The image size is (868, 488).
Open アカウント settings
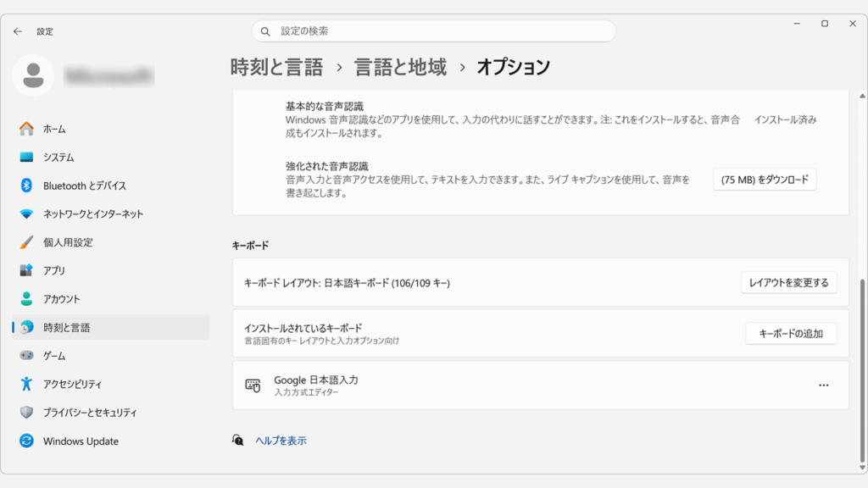click(x=111, y=299)
